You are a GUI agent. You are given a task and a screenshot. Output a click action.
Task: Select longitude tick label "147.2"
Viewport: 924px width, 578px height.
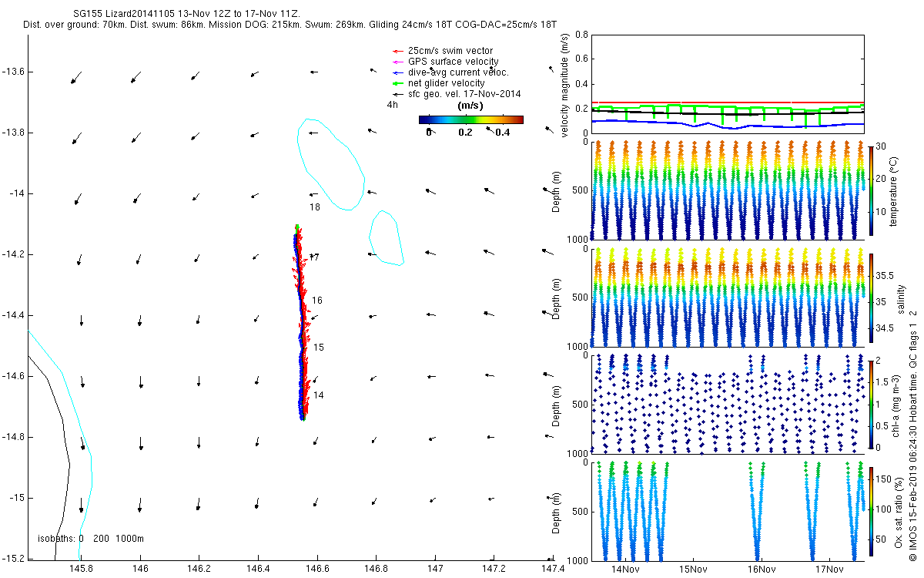494,568
